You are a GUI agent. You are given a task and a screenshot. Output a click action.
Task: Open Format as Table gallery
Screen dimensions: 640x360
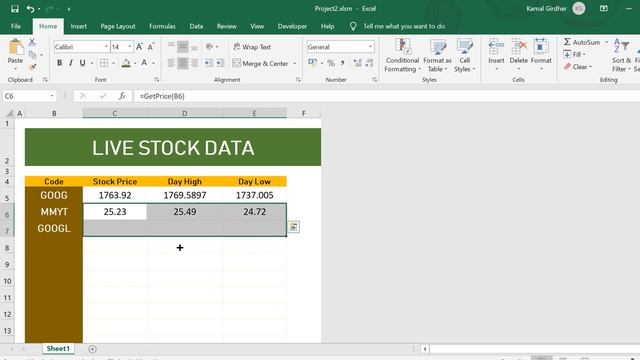(438, 56)
